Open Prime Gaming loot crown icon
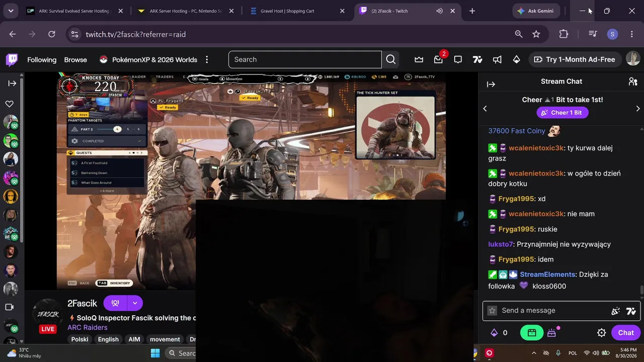 click(419, 60)
